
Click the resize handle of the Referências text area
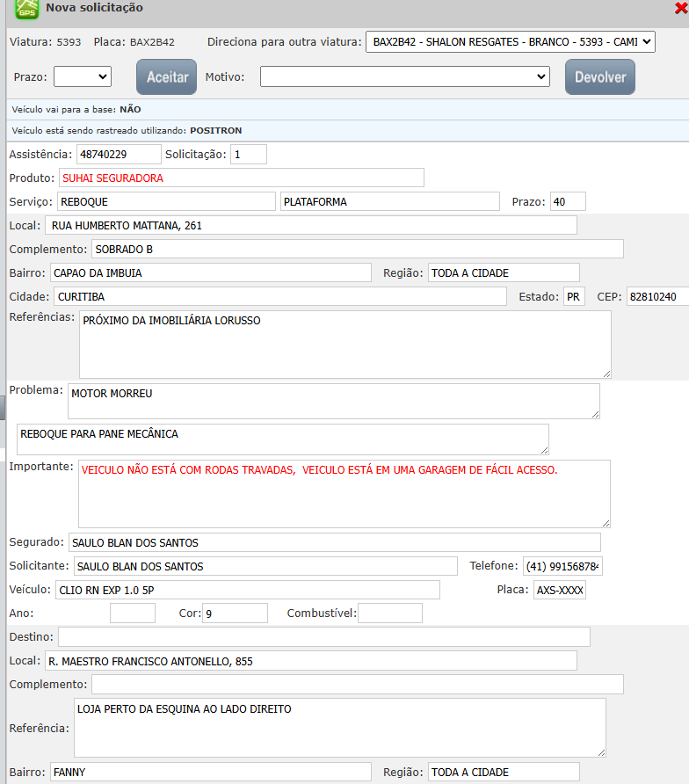(x=606, y=374)
